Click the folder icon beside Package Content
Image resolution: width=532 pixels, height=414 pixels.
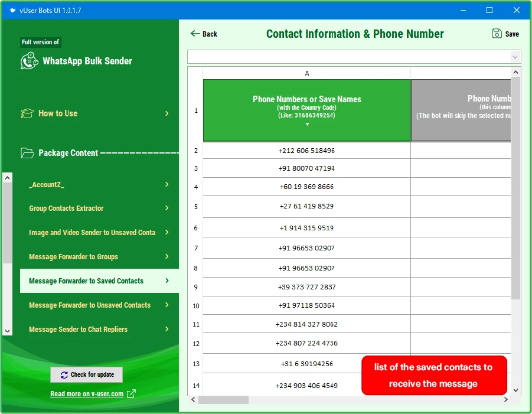[x=27, y=153]
